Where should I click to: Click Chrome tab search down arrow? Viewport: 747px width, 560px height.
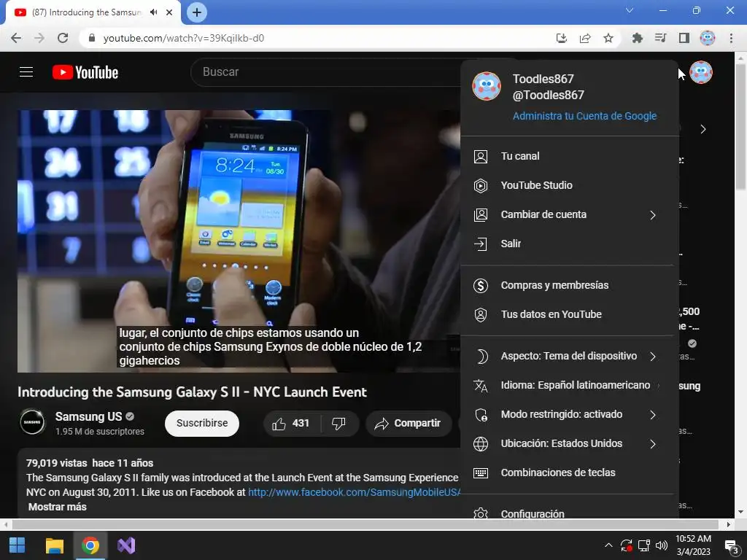(630, 10)
